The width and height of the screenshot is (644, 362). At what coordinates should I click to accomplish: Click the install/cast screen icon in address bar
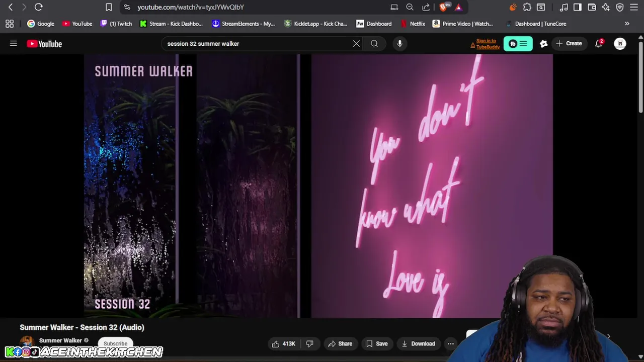click(x=394, y=7)
